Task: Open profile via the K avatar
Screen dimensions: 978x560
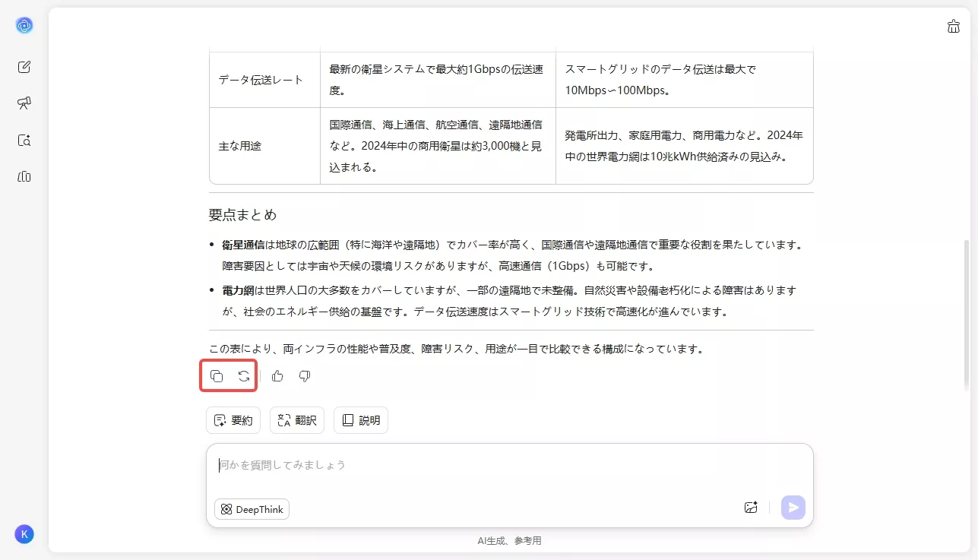Action: 24,534
